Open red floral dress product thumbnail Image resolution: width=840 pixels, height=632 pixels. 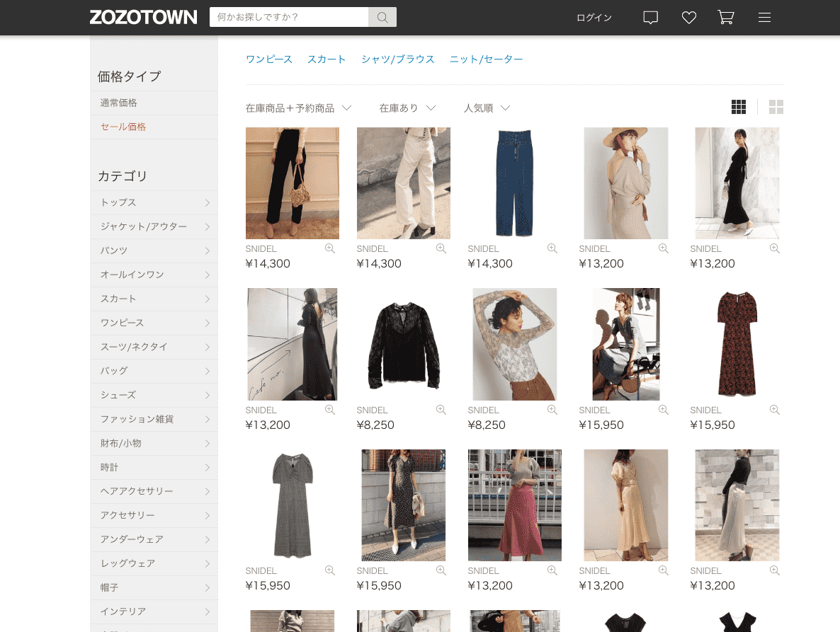(737, 344)
